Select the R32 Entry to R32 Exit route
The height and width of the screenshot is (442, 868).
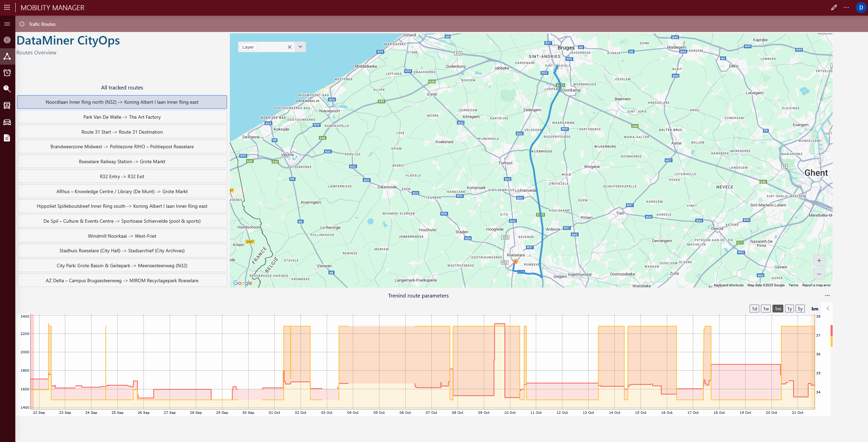(x=122, y=176)
